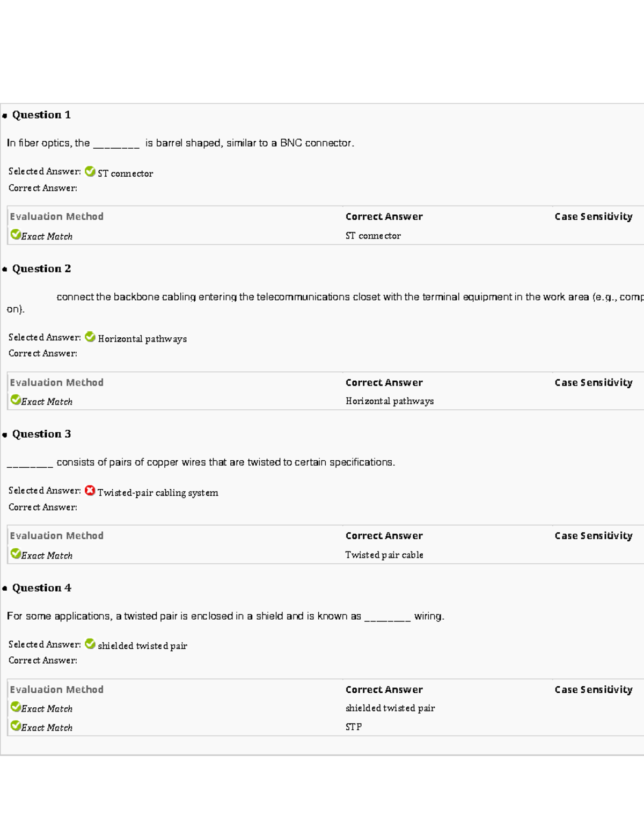
Task: Click Correct Answer column header in Question 3 table
Action: [x=384, y=536]
